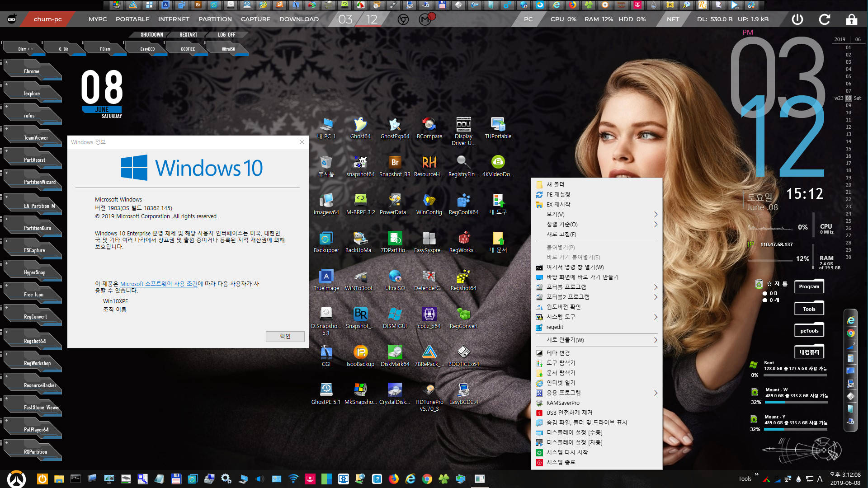Launch 4KVideoDownloader desktop icon
This screenshot has width=868, height=488.
coord(498,166)
